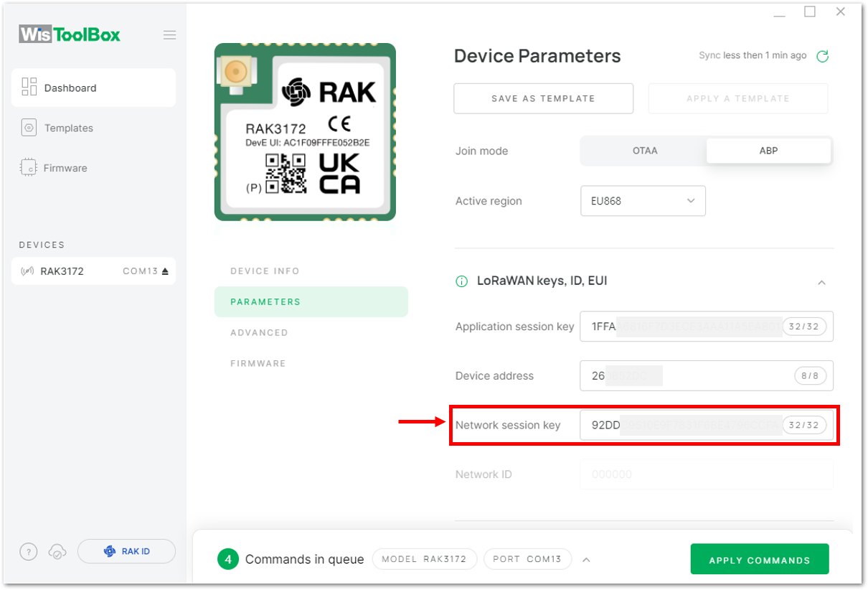Click the signal icon beside RAK3172
The width and height of the screenshot is (868, 590).
tap(28, 271)
